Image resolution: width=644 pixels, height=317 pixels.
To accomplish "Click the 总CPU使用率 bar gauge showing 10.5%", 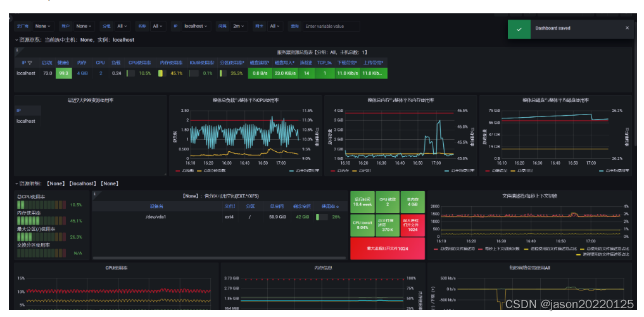I will 49,204.
